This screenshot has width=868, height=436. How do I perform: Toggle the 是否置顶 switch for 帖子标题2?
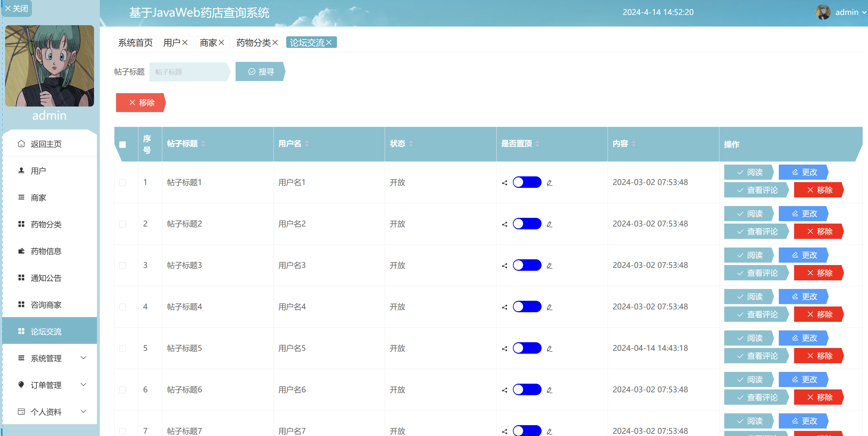527,224
